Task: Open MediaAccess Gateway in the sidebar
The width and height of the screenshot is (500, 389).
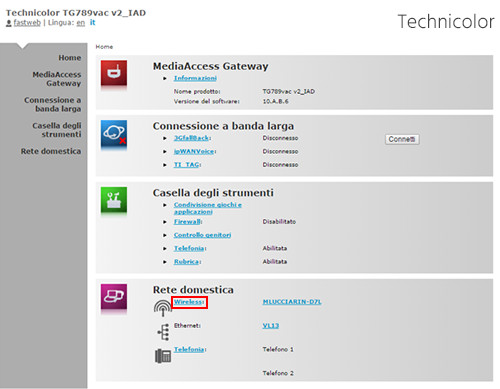Action: point(57,79)
